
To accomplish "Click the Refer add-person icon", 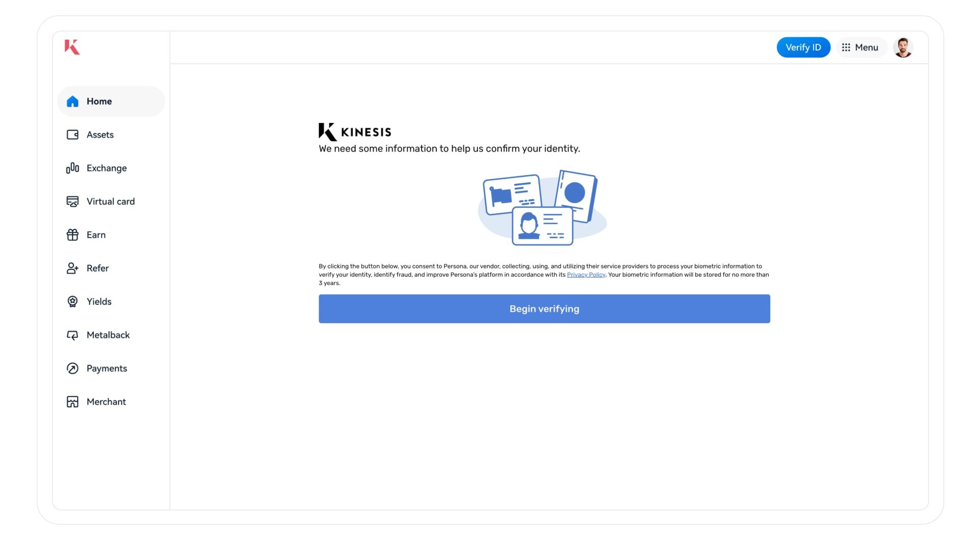I will pos(72,268).
